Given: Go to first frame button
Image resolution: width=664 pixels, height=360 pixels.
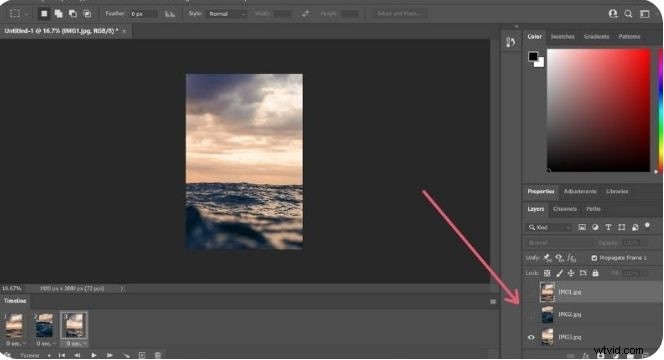Looking at the screenshot, I should [x=62, y=355].
